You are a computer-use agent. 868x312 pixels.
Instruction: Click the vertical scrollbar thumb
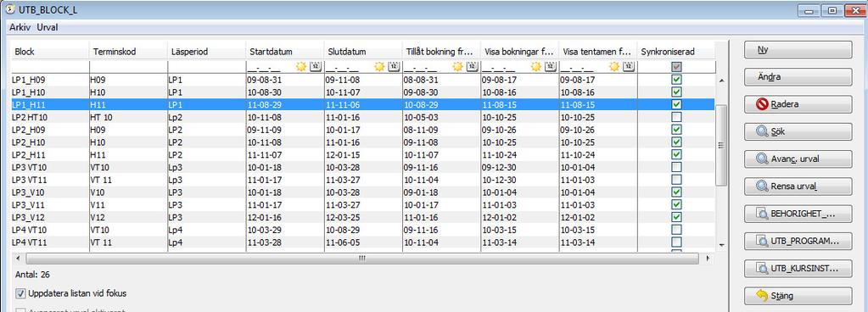[721, 146]
